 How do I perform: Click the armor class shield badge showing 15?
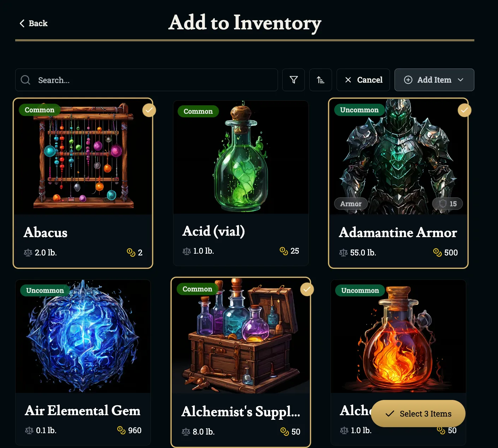tap(447, 204)
